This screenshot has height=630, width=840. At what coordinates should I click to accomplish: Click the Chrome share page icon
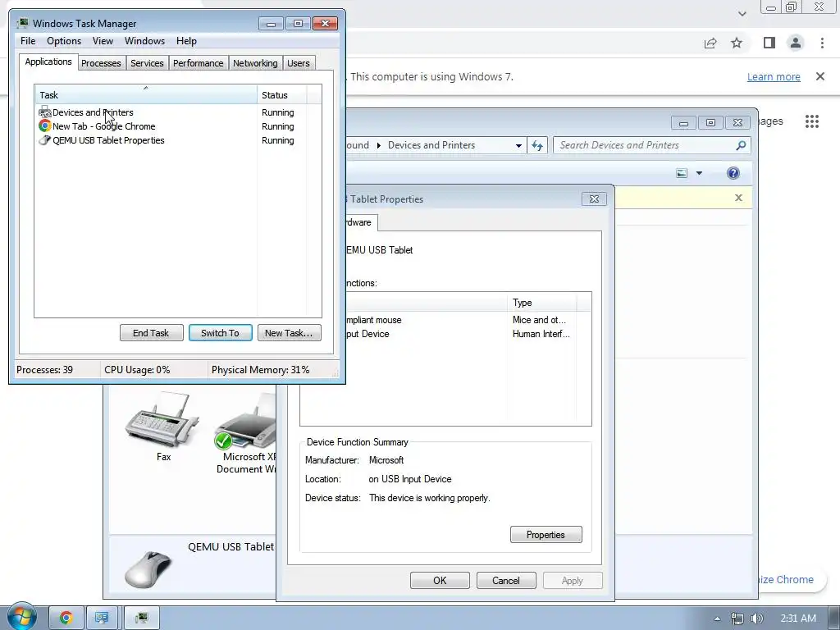(710, 43)
